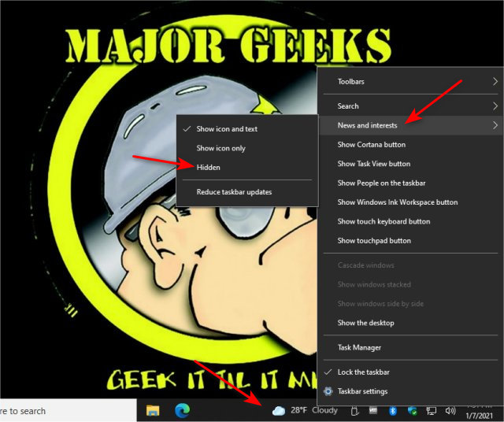Toggle 'Show Cortana button'
Screen dimensions: 504x422
(x=410, y=145)
